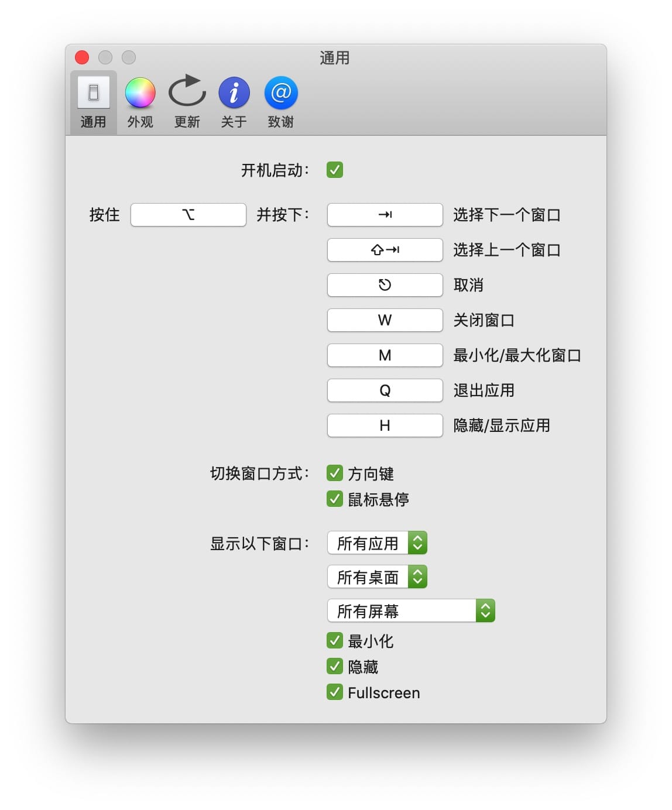Toggle the 开机启动 checkbox
The image size is (672, 810).
point(335,170)
